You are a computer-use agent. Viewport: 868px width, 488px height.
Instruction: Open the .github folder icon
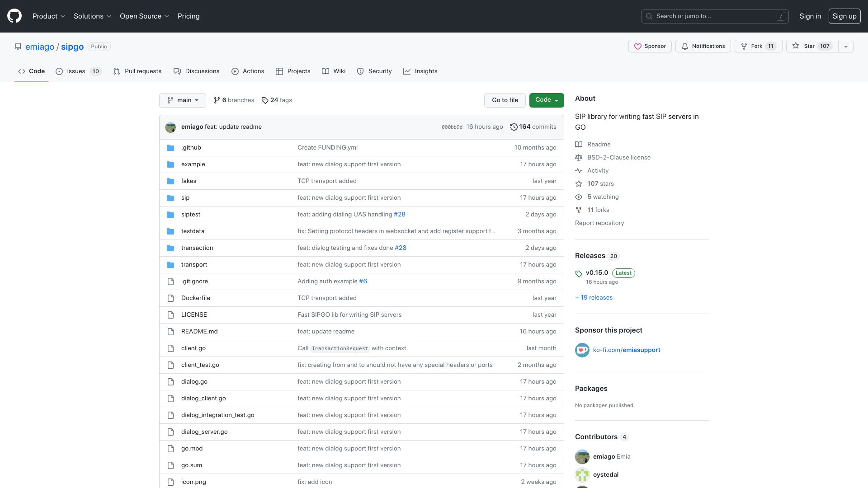pyautogui.click(x=170, y=148)
